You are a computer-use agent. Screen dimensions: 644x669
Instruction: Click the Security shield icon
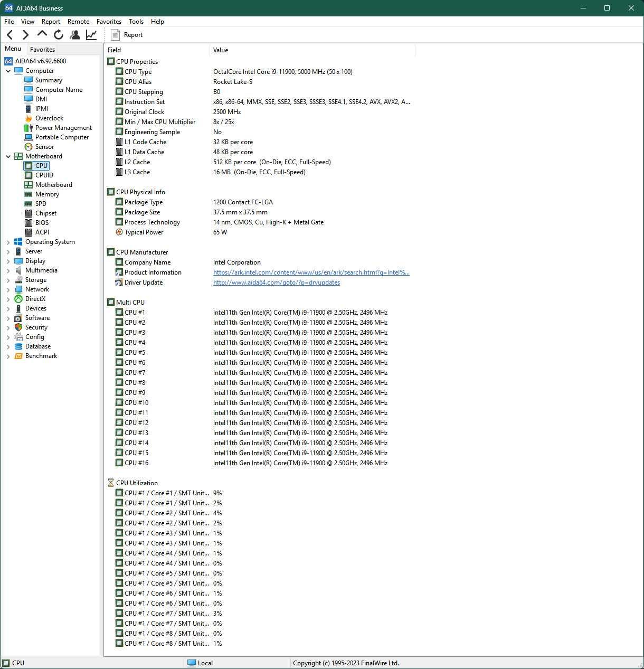pyautogui.click(x=18, y=327)
